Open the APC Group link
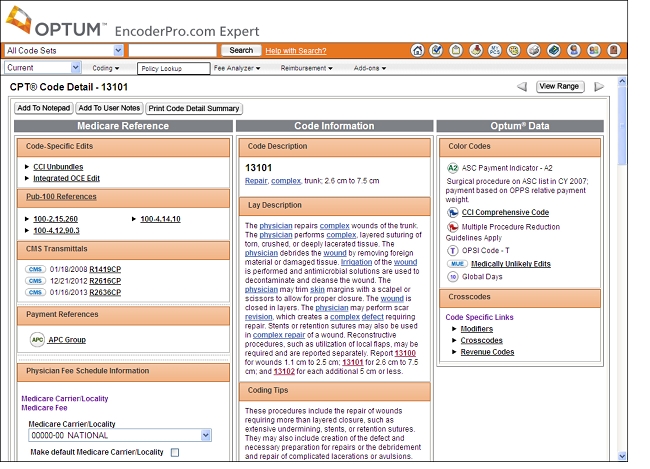 (67, 340)
